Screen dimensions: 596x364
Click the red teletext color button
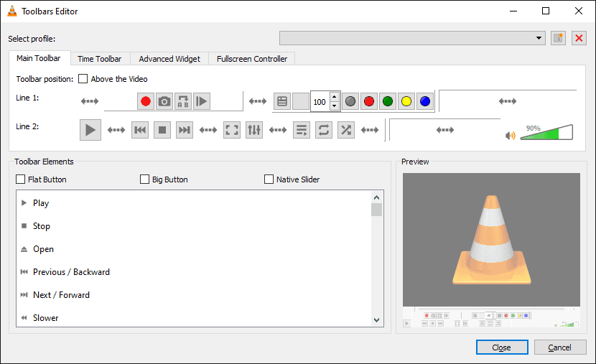369,101
